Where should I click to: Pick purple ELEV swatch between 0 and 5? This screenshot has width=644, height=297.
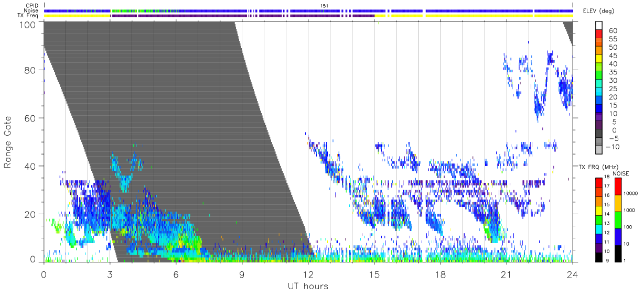point(599,126)
